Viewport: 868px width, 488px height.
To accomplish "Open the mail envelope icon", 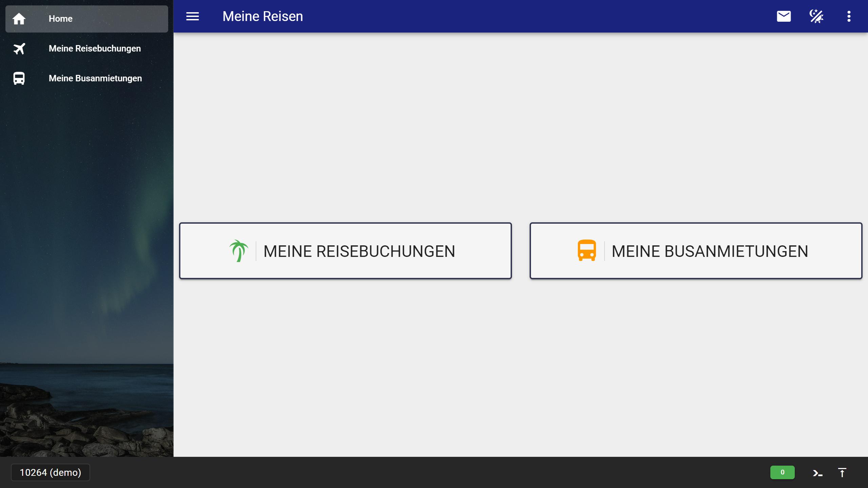I will (784, 16).
